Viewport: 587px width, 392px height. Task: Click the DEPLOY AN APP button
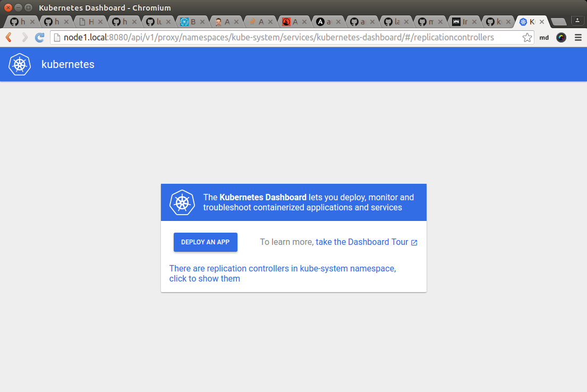(206, 242)
